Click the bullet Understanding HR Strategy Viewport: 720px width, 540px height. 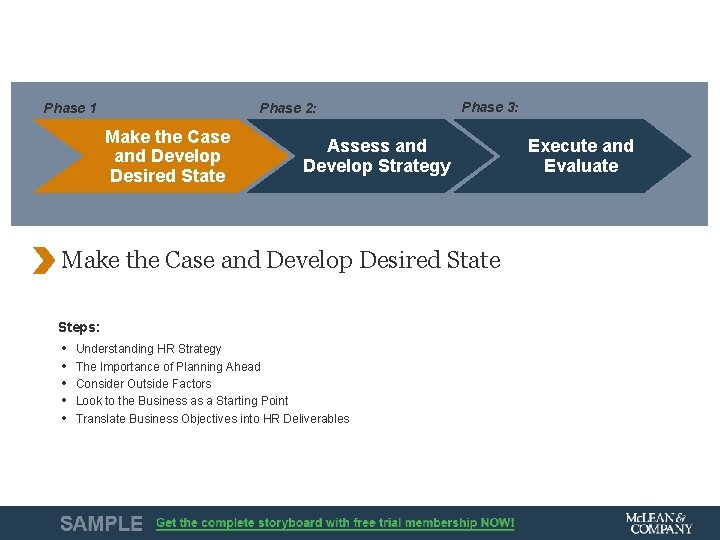coord(149,349)
